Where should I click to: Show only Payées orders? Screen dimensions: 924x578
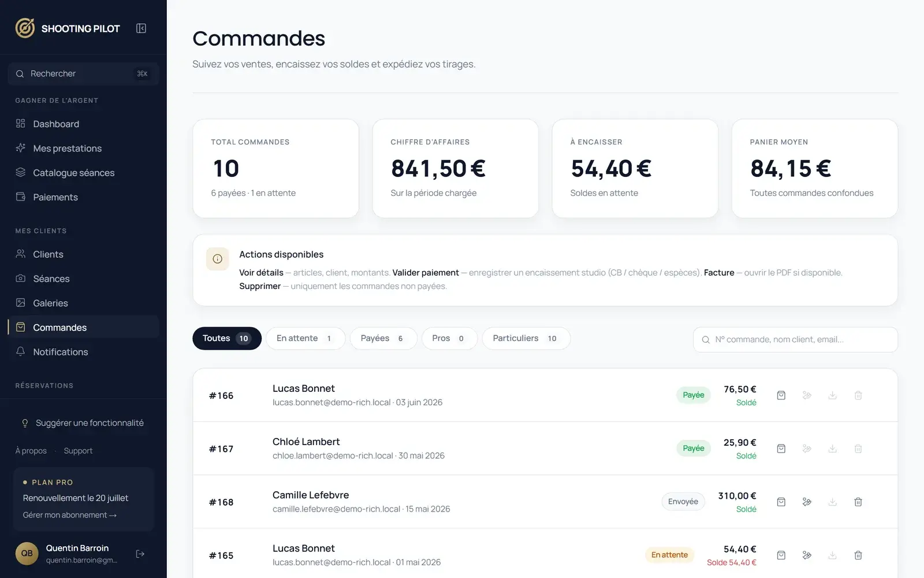click(383, 338)
